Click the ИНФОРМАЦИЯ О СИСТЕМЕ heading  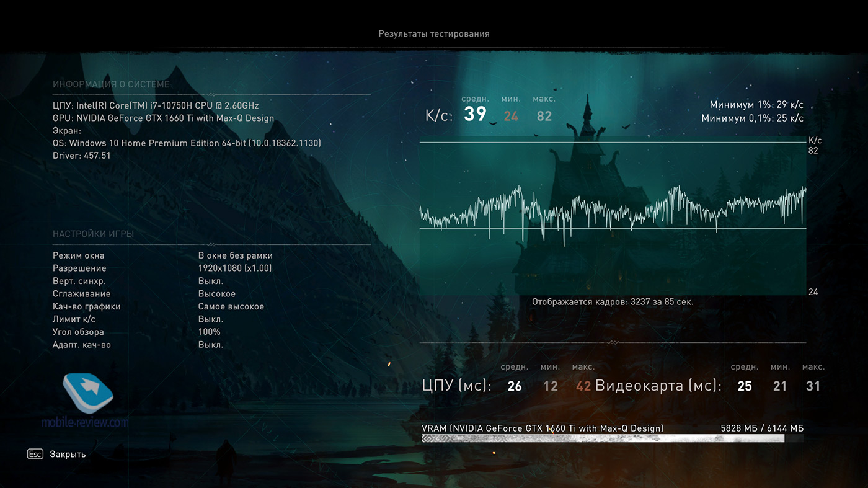click(111, 84)
